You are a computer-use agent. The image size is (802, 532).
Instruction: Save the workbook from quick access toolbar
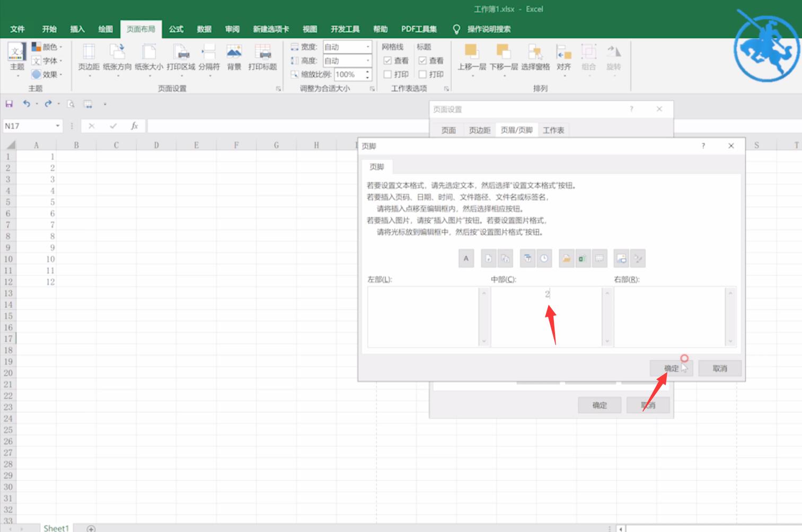pos(9,104)
